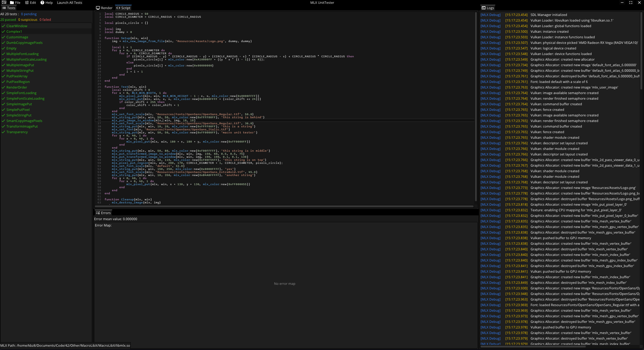This screenshot has width=644, height=350.
Task: Click the MLX Path status bar text
Action: click(x=65, y=345)
